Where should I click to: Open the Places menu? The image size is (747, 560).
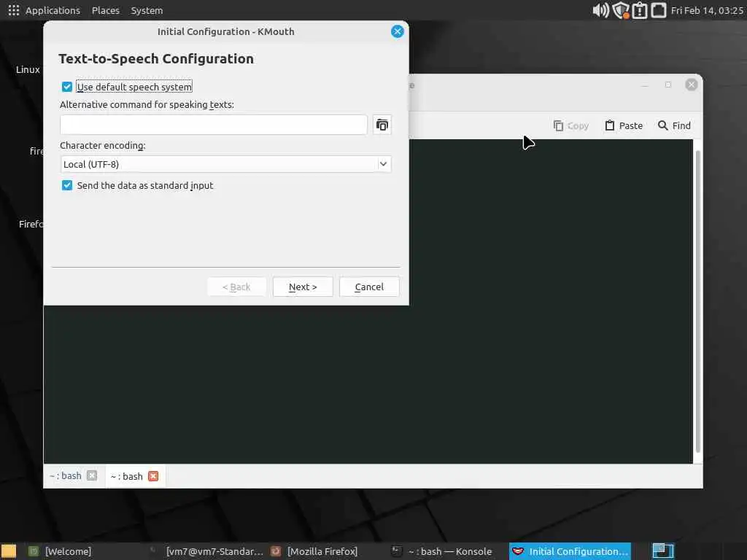pyautogui.click(x=106, y=10)
